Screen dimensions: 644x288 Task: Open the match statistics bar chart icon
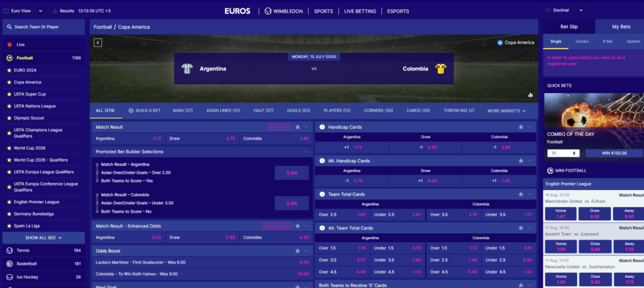pos(530,95)
